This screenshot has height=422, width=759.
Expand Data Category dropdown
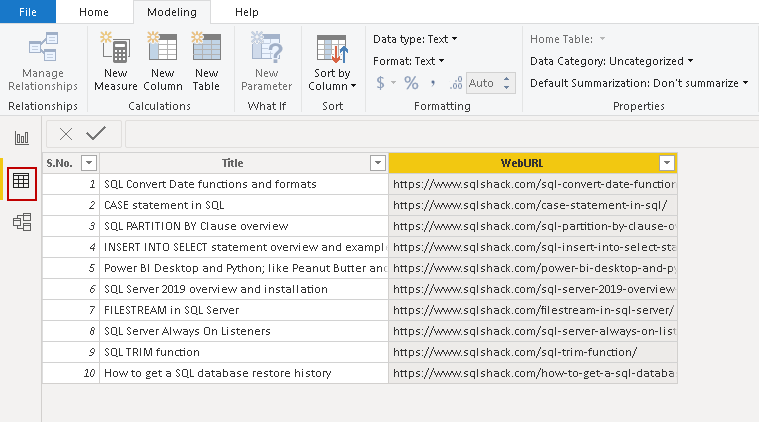612,61
